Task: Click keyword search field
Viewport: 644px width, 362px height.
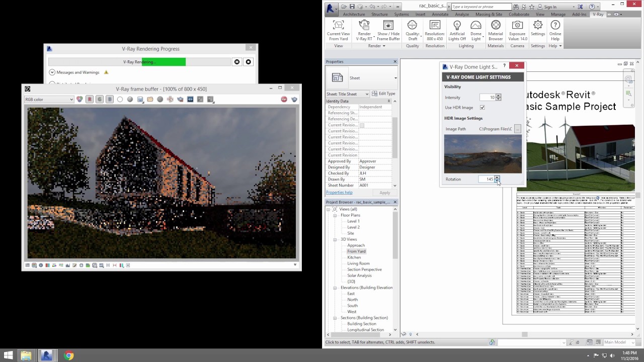Action: (x=481, y=7)
